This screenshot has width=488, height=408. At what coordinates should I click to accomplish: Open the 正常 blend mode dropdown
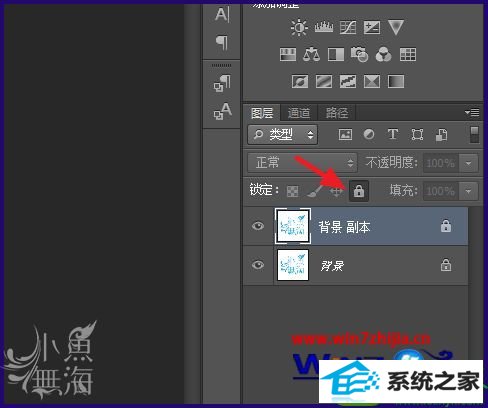coord(302,163)
